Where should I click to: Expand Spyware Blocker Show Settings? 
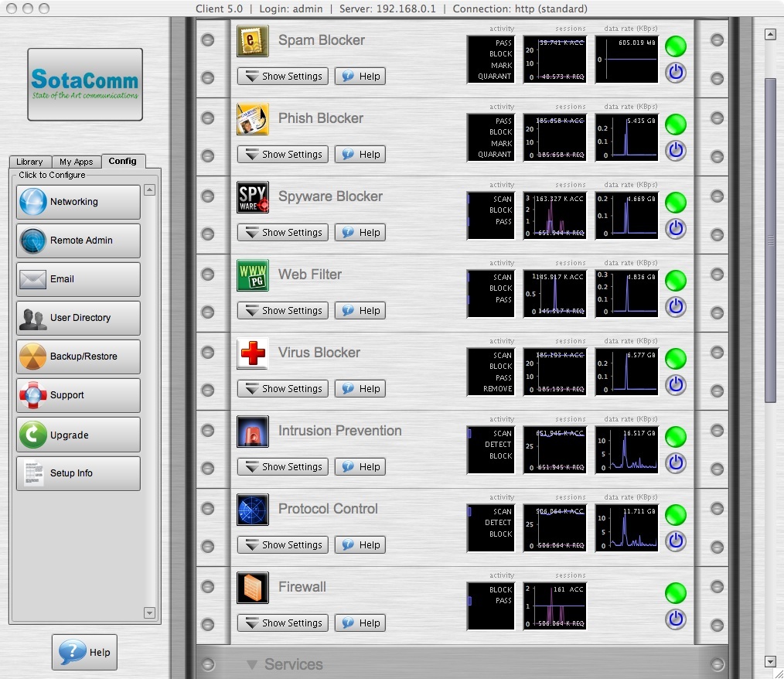(x=282, y=233)
